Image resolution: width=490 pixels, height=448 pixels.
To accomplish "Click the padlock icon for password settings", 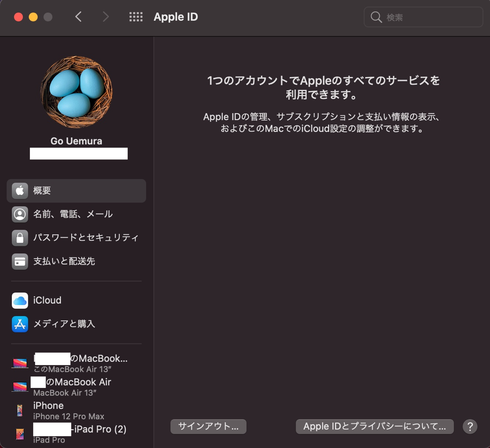I will pos(20,238).
